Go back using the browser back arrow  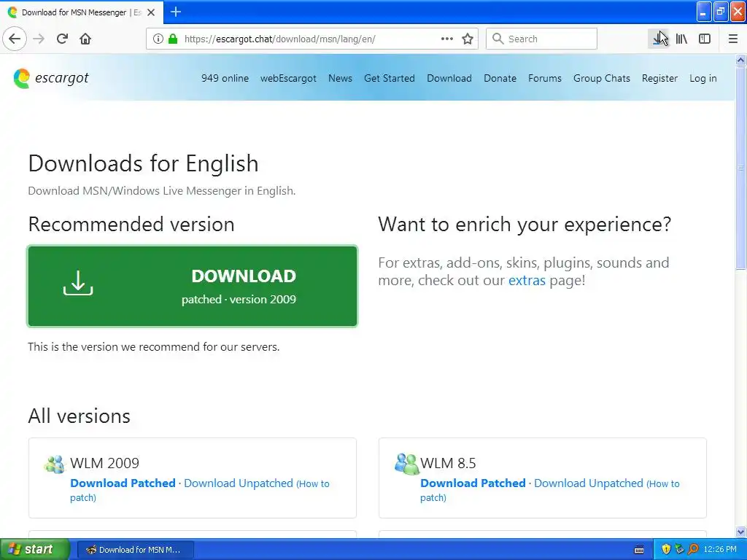(15, 39)
